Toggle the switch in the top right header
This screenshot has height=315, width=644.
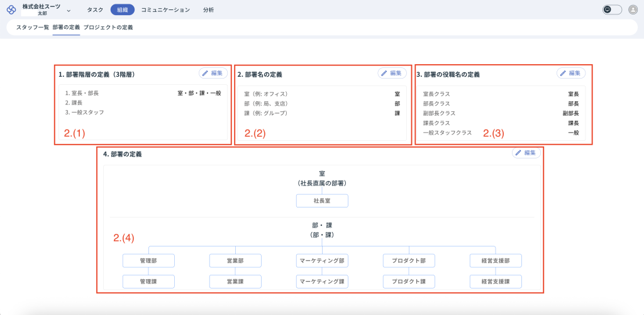[612, 9]
